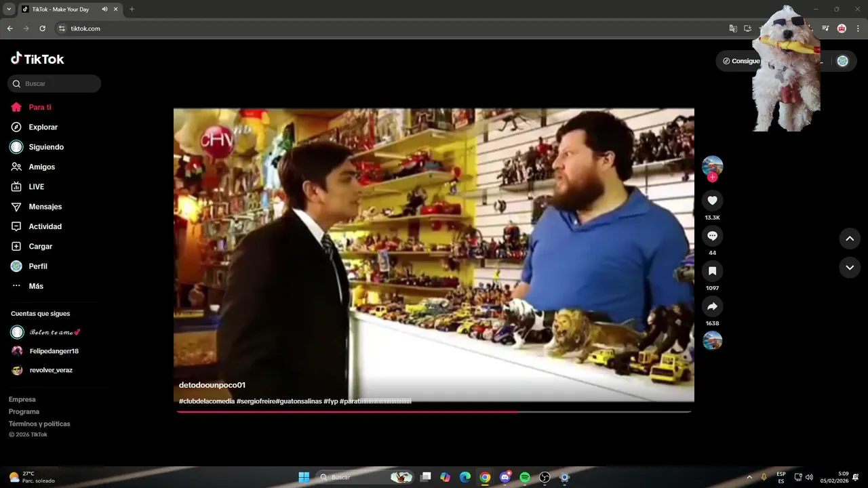Show hidden system tray icons
This screenshot has width=868, height=488.
click(x=749, y=477)
